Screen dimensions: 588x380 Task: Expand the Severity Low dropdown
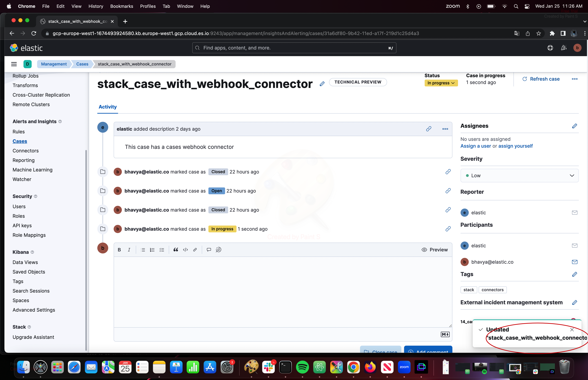519,176
